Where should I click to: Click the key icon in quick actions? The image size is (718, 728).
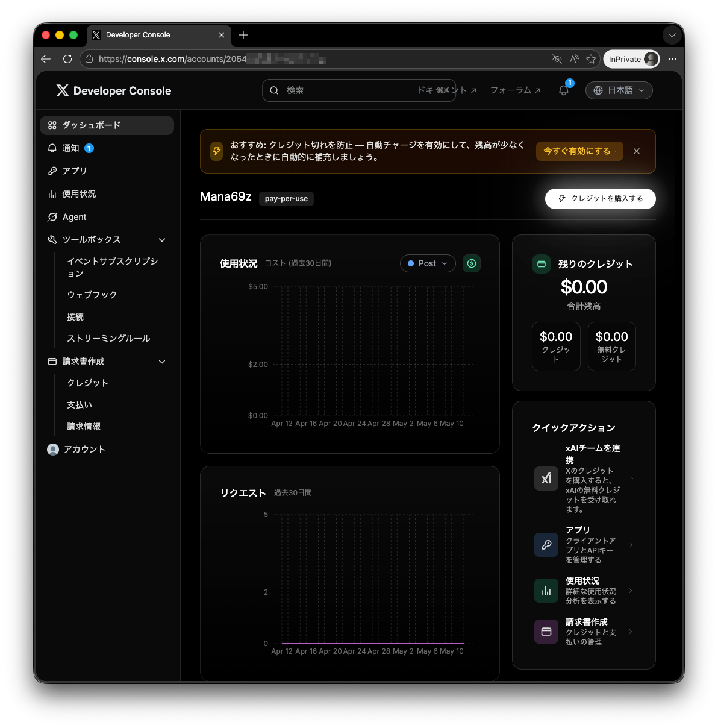[546, 545]
